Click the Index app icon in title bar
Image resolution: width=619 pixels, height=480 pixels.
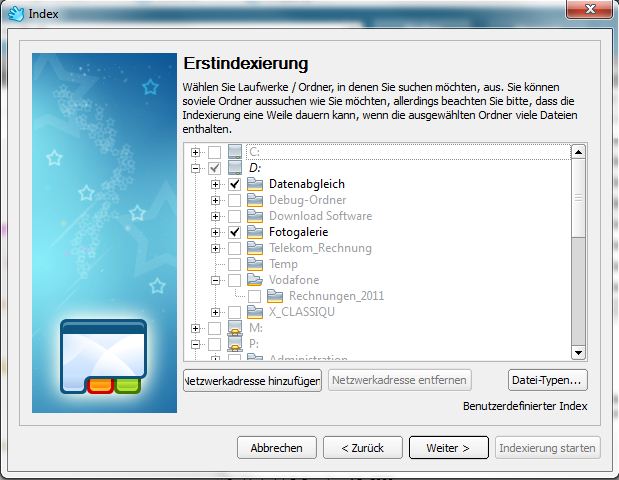[x=16, y=13]
